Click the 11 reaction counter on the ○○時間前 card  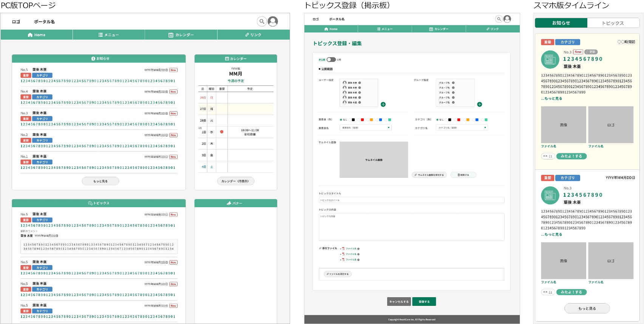pos(548,156)
